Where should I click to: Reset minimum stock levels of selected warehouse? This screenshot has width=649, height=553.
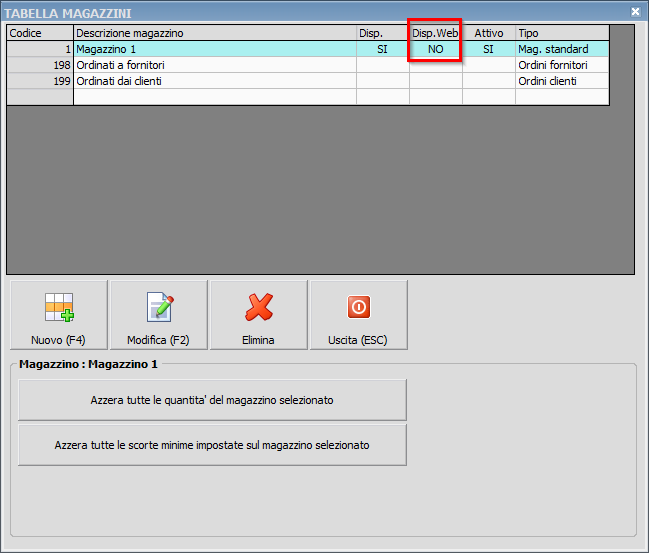(212, 445)
